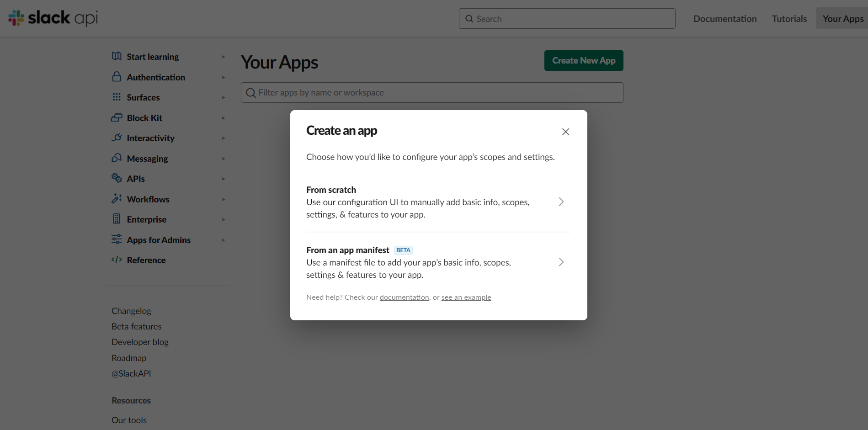Open Start learning in sidebar
Screen dimensions: 868x430
click(153, 57)
